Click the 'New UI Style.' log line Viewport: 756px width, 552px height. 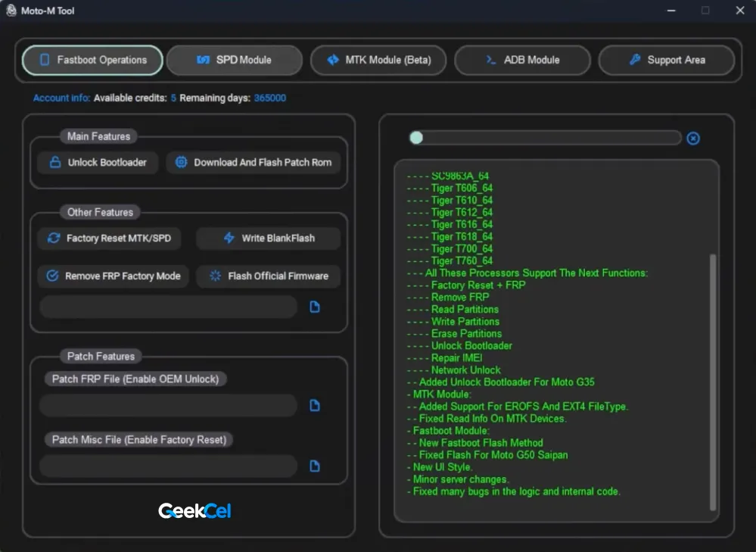pos(443,467)
